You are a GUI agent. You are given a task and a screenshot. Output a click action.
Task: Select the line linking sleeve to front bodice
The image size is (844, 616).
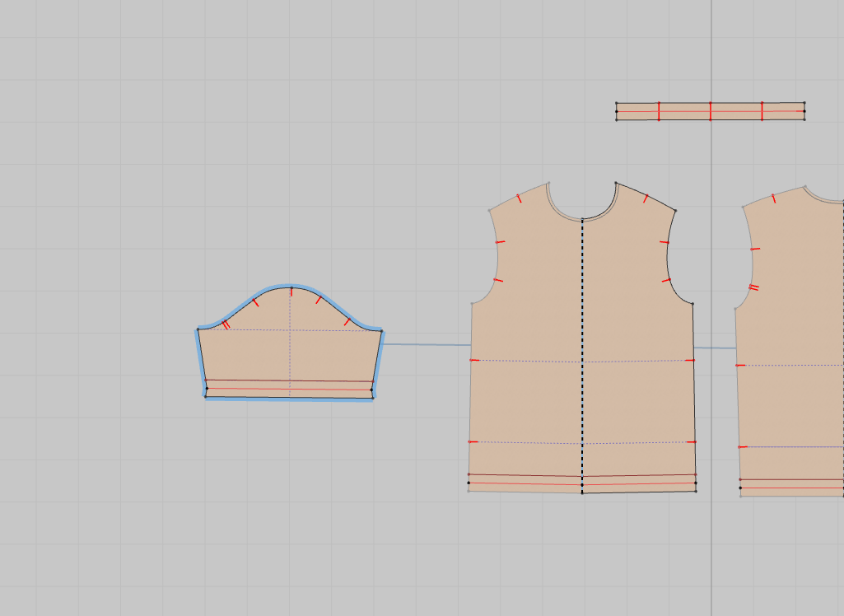pos(427,344)
